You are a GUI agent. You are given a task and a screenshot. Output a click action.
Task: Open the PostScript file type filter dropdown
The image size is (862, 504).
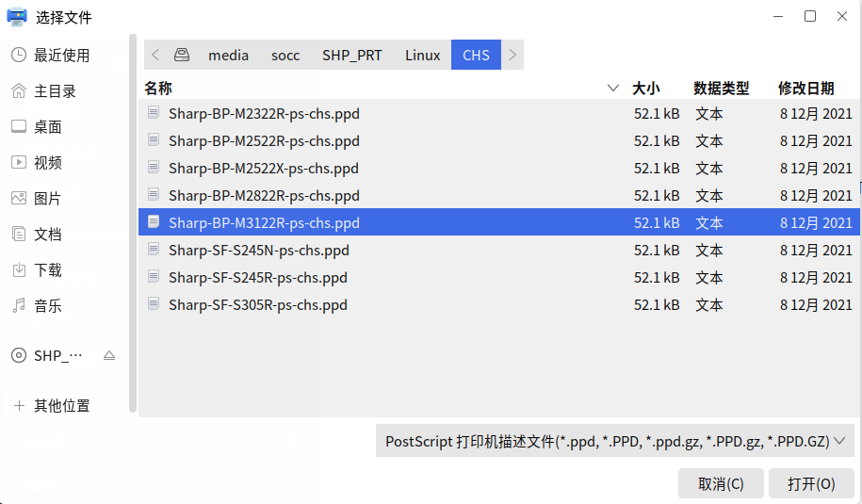(614, 441)
